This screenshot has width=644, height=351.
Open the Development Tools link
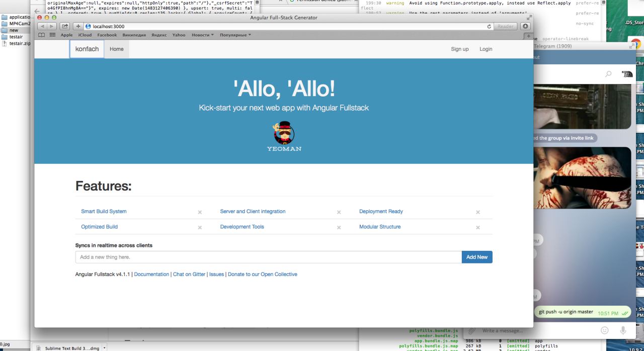tap(242, 227)
